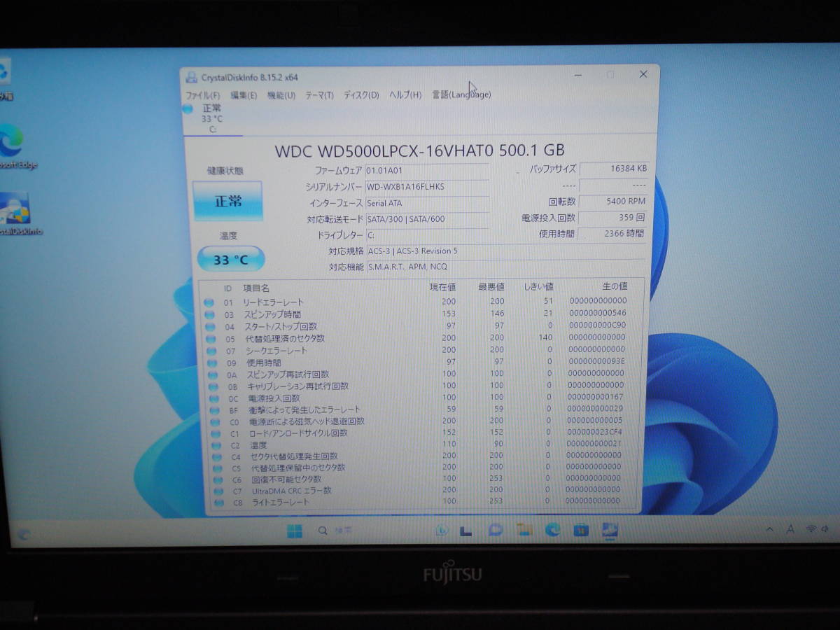
Task: Click raw value 000000000546 in スピンアップ時間 row
Action: (x=598, y=313)
